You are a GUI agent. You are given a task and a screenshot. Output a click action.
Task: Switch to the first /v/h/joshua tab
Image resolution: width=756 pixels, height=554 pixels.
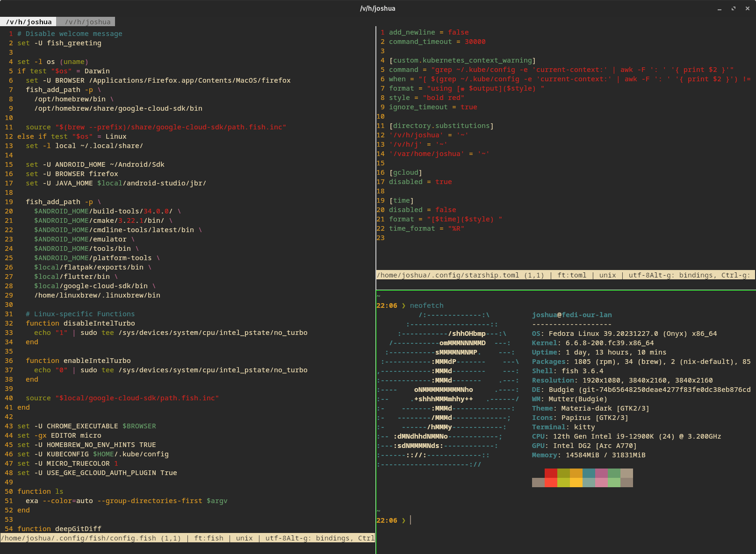[29, 22]
